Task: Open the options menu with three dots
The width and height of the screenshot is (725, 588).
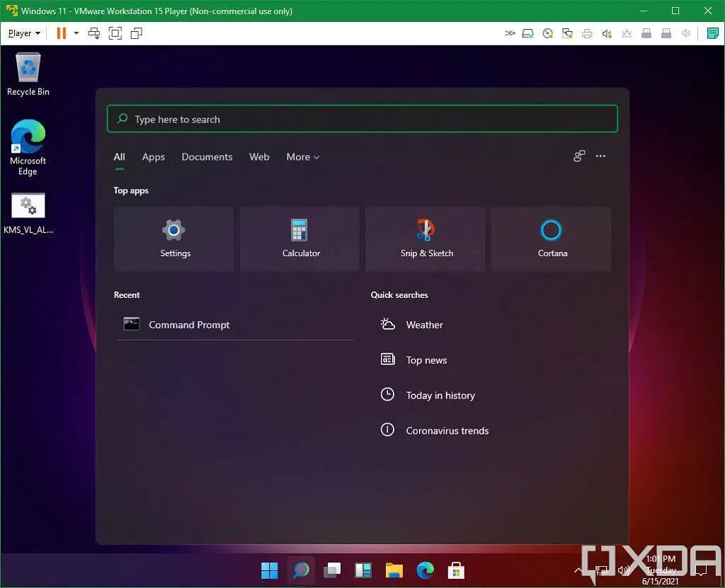Action: coord(600,156)
